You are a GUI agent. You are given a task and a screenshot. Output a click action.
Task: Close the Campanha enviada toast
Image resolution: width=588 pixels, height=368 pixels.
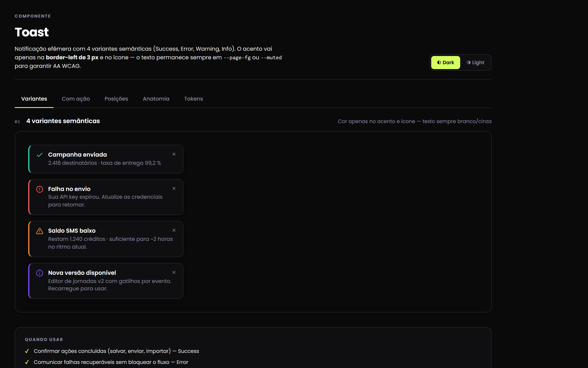(174, 154)
